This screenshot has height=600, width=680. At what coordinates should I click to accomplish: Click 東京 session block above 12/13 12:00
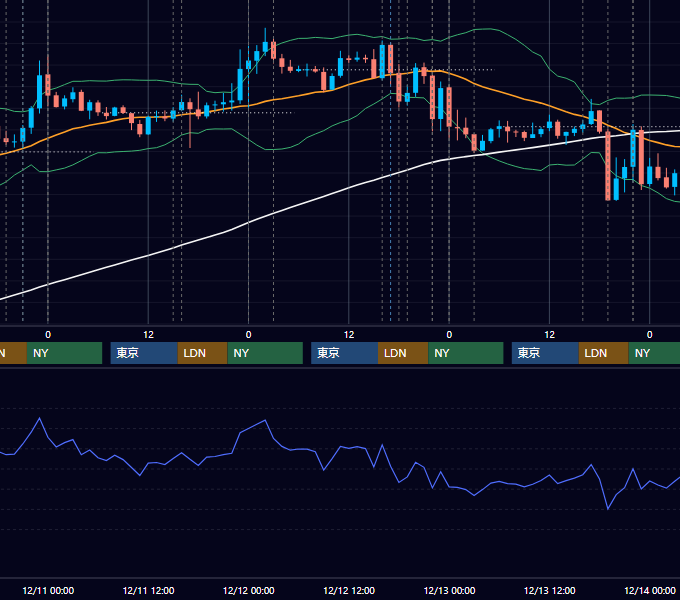[545, 353]
